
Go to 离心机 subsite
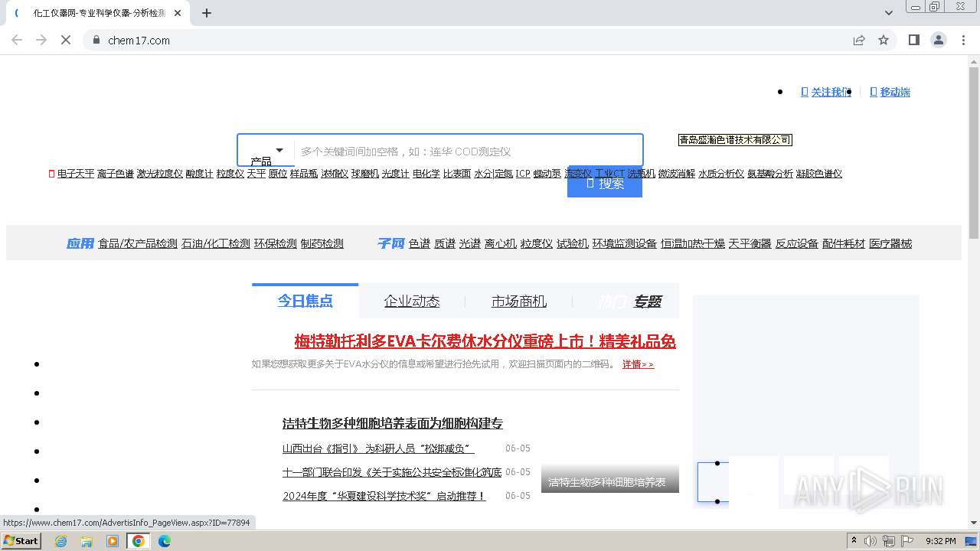(x=501, y=243)
